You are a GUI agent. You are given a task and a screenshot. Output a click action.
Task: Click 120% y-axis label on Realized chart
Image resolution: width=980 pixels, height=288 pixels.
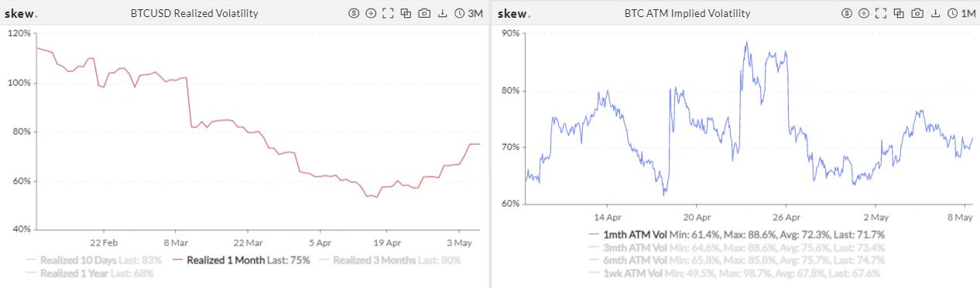click(x=19, y=33)
